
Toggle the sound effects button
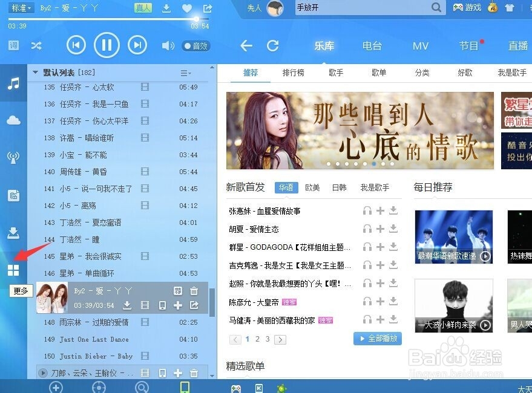[196, 46]
